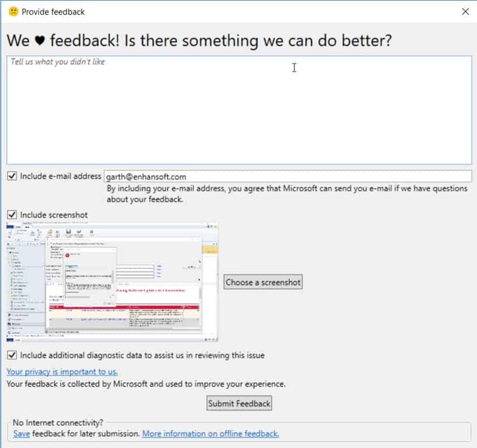
Task: Click the 'Provide feedback' window title text
Action: pos(53,12)
